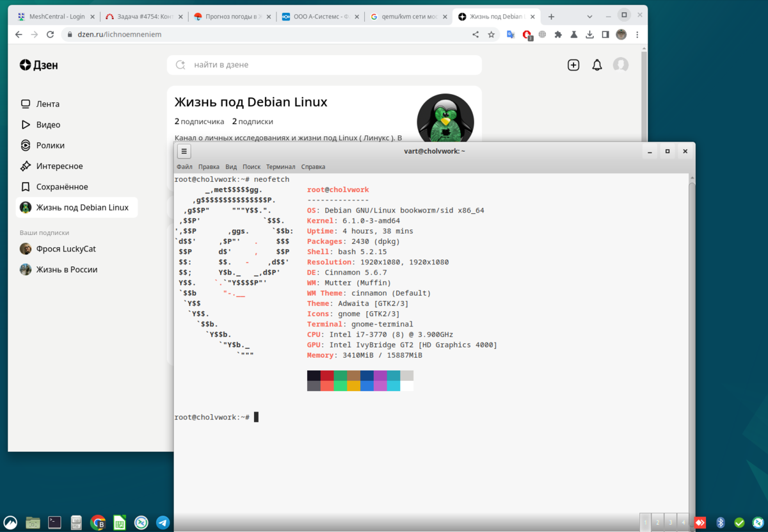Open Google Translate extension icon

[x=511, y=35]
